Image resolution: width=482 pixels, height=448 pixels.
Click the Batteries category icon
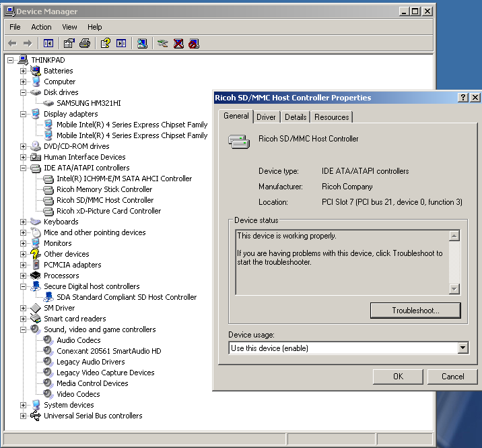(x=36, y=71)
